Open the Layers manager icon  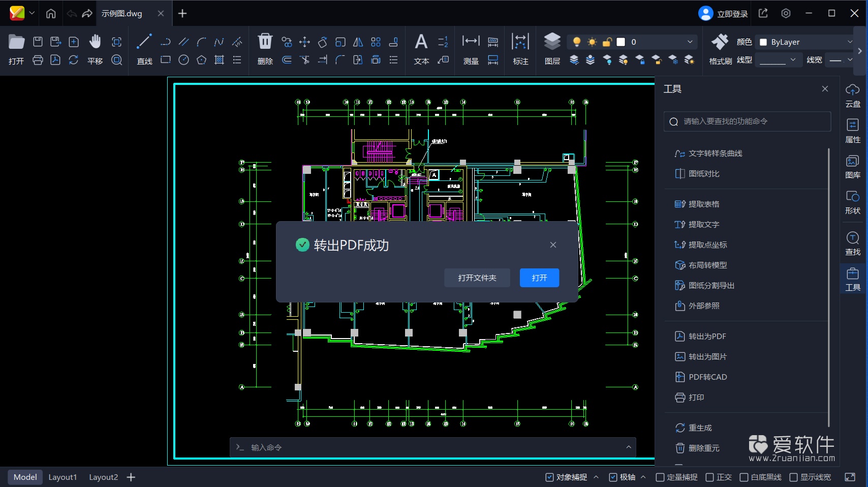click(x=552, y=42)
